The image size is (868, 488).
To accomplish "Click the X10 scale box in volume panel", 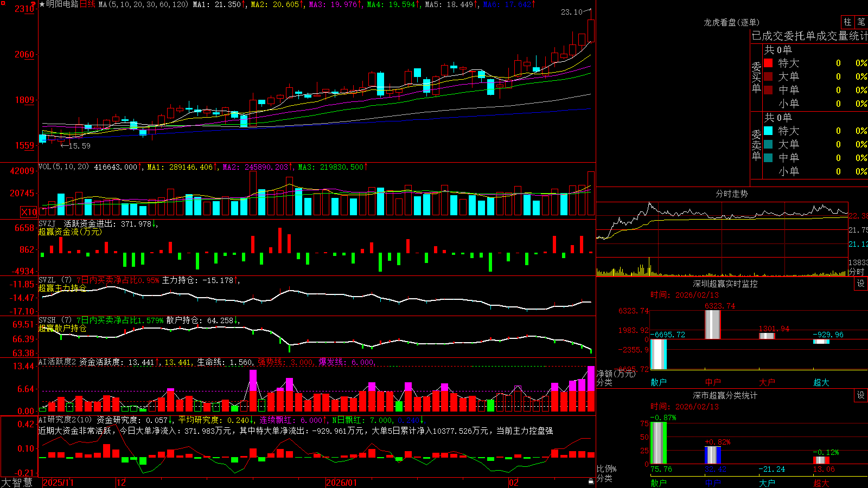I will [29, 212].
